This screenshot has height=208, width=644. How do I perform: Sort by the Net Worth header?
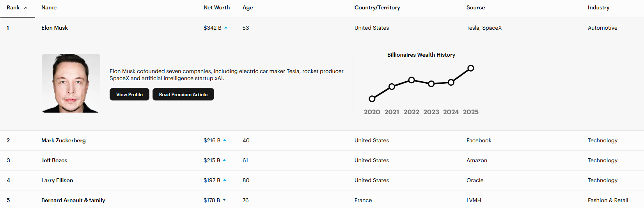(x=216, y=8)
